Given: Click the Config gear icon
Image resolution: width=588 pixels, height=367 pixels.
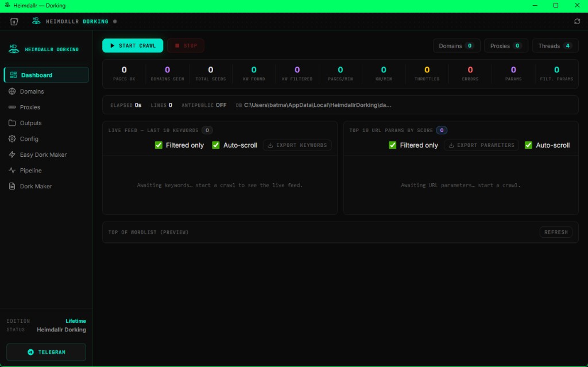Looking at the screenshot, I should click(x=12, y=138).
